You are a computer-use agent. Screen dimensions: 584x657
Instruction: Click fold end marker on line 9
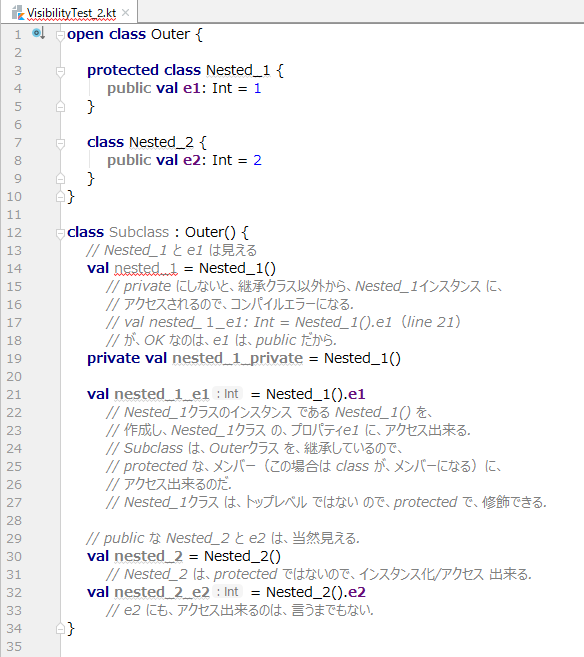pyautogui.click(x=60, y=179)
